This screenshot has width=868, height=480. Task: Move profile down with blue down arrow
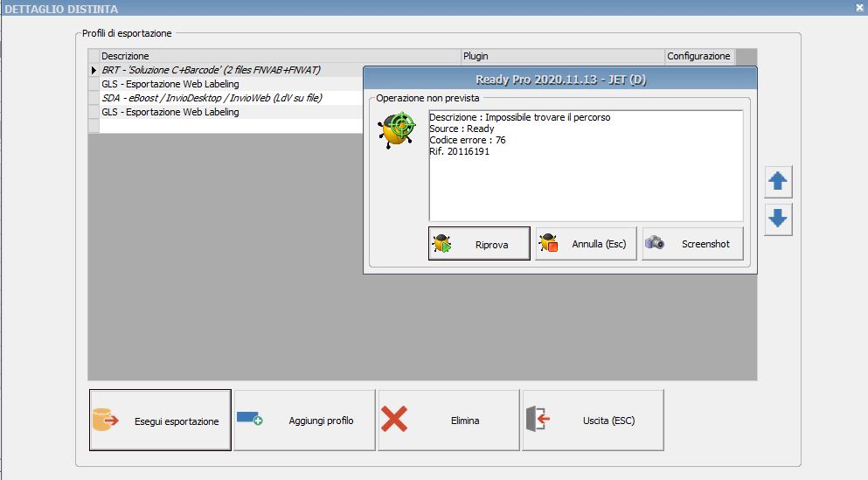[x=778, y=219]
